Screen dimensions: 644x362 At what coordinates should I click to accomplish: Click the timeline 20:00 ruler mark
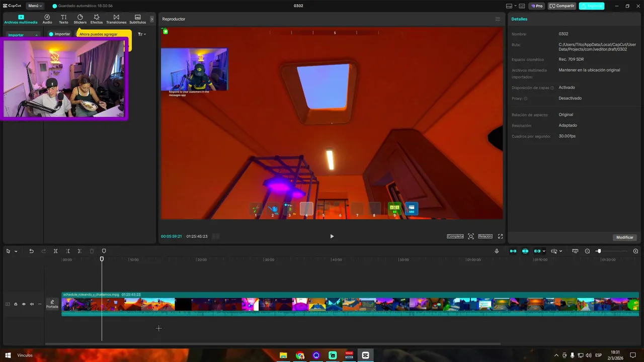tap(201, 260)
